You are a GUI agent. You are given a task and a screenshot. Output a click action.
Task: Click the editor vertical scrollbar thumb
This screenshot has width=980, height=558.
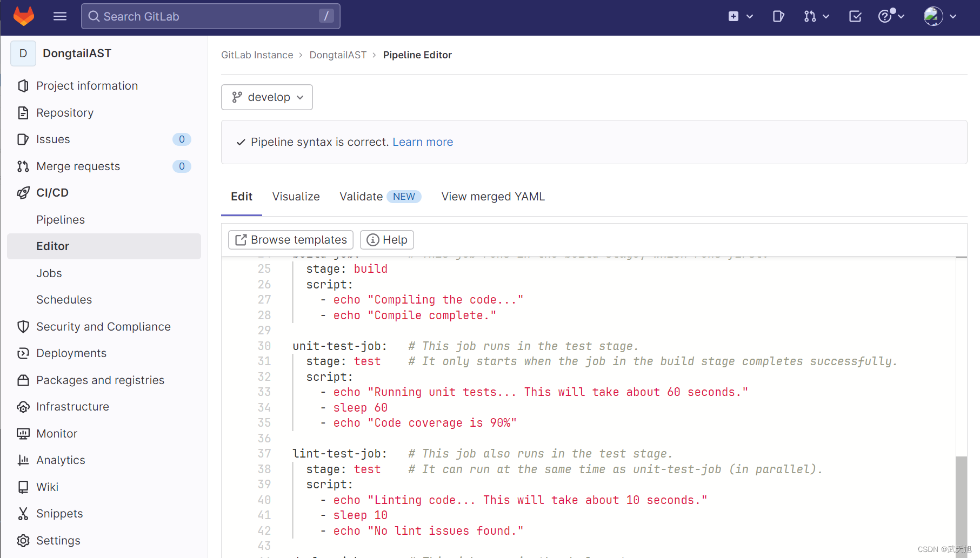[961, 507]
